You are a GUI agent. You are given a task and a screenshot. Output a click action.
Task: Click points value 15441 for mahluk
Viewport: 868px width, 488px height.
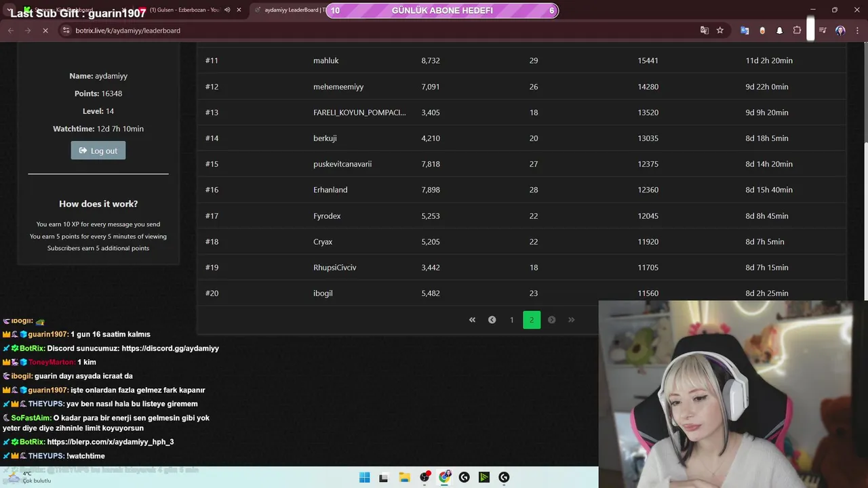tap(648, 60)
